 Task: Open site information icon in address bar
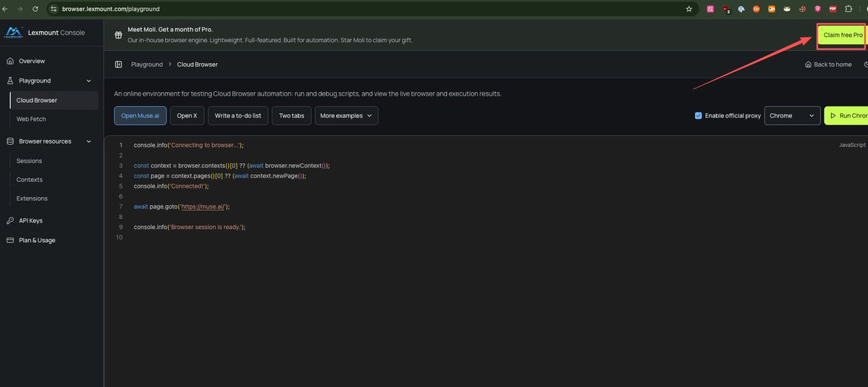tap(54, 9)
